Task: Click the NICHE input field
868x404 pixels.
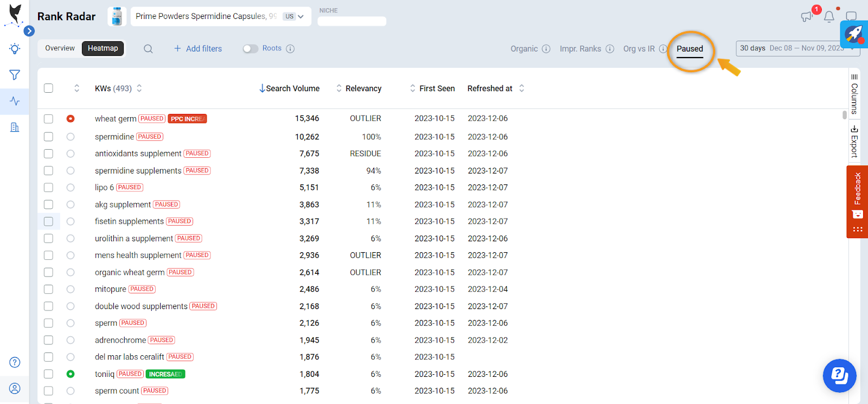Action: pos(352,21)
